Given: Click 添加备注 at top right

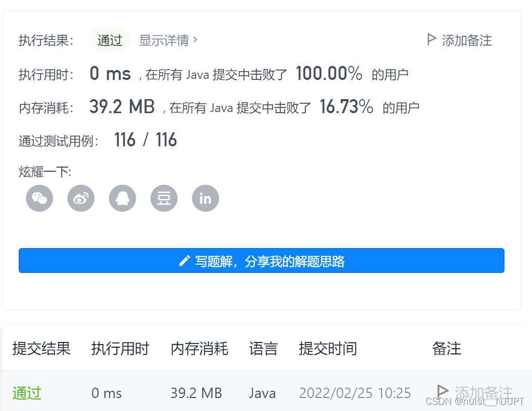Looking at the screenshot, I should click(x=465, y=40).
